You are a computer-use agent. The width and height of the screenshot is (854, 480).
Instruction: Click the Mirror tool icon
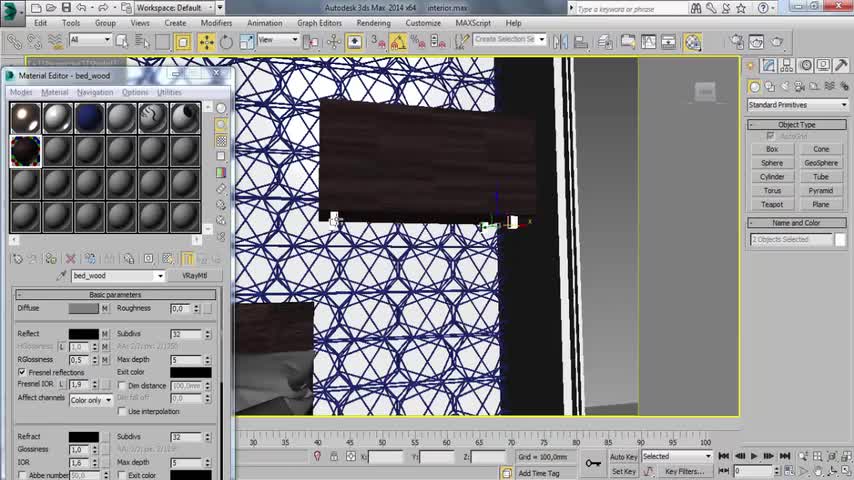(x=560, y=42)
